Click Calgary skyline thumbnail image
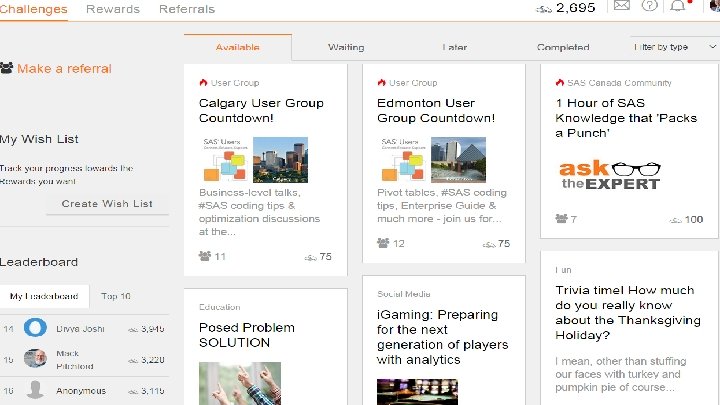 (x=281, y=160)
